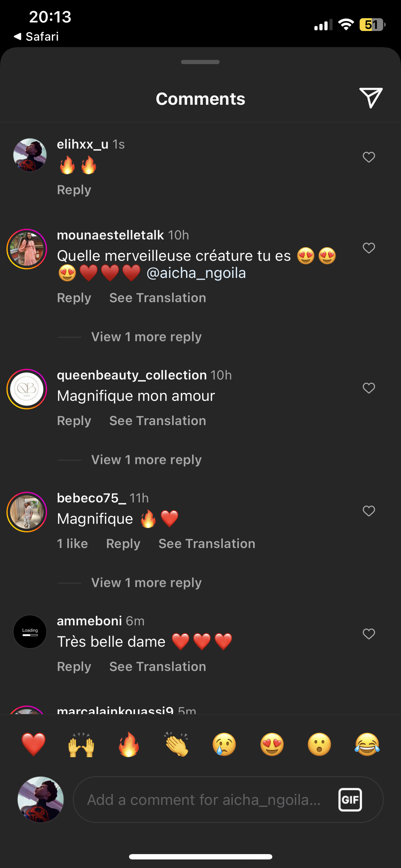Insert the raised hands quick emoji
401x868 pixels.
pos(81,744)
